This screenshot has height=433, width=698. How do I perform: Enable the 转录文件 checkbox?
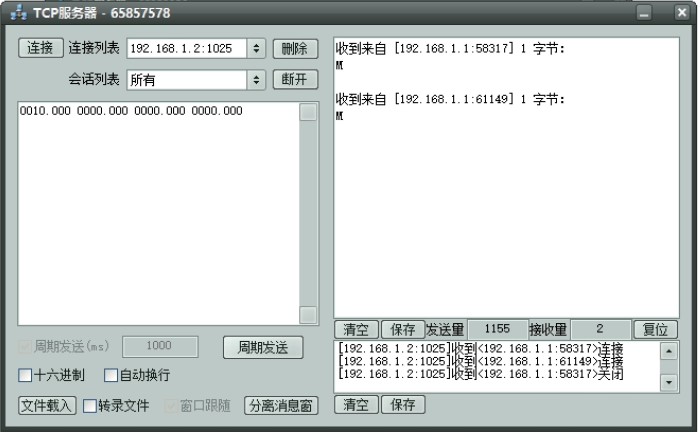point(90,405)
